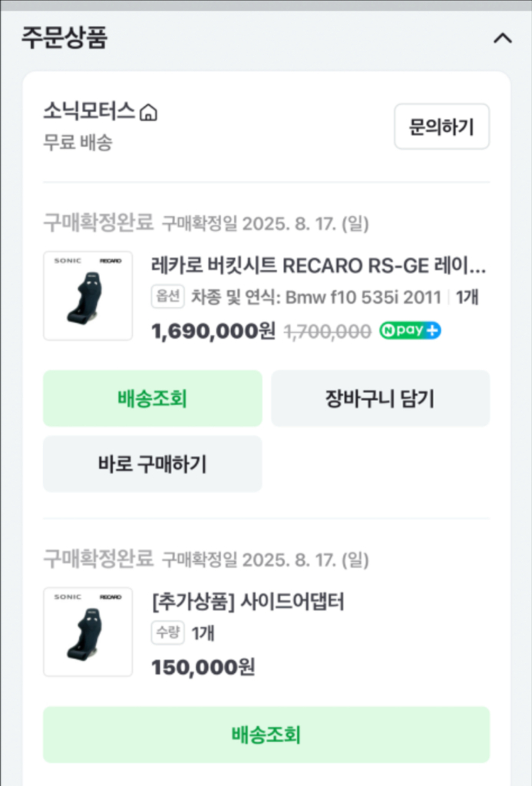The width and height of the screenshot is (532, 786).
Task: Click the chevron arrow at the top right
Action: (x=504, y=38)
